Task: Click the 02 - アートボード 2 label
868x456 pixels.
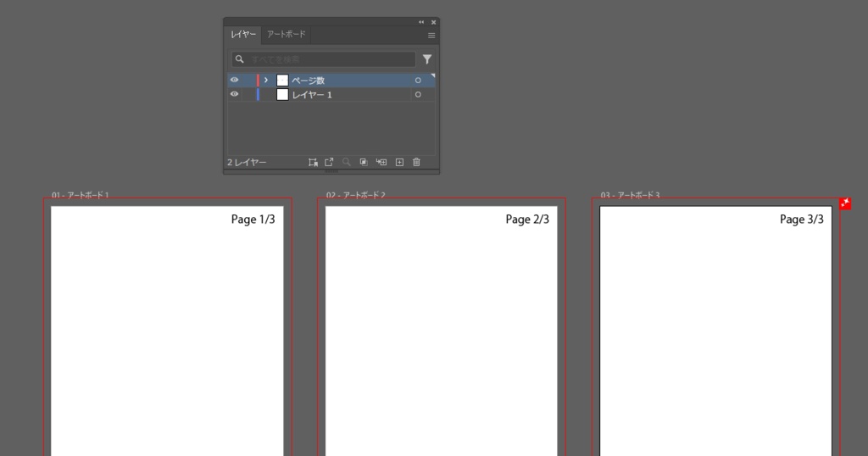Action: coord(355,195)
